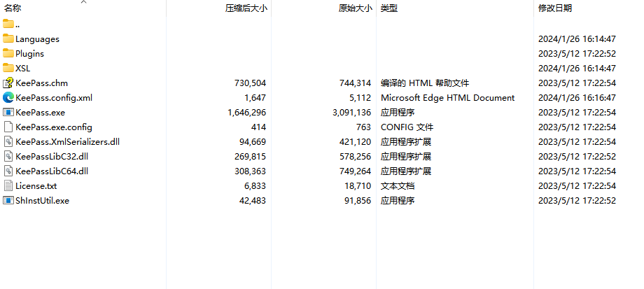Click the KeePass.exe application icon
The height and width of the screenshot is (289, 644).
[8, 112]
